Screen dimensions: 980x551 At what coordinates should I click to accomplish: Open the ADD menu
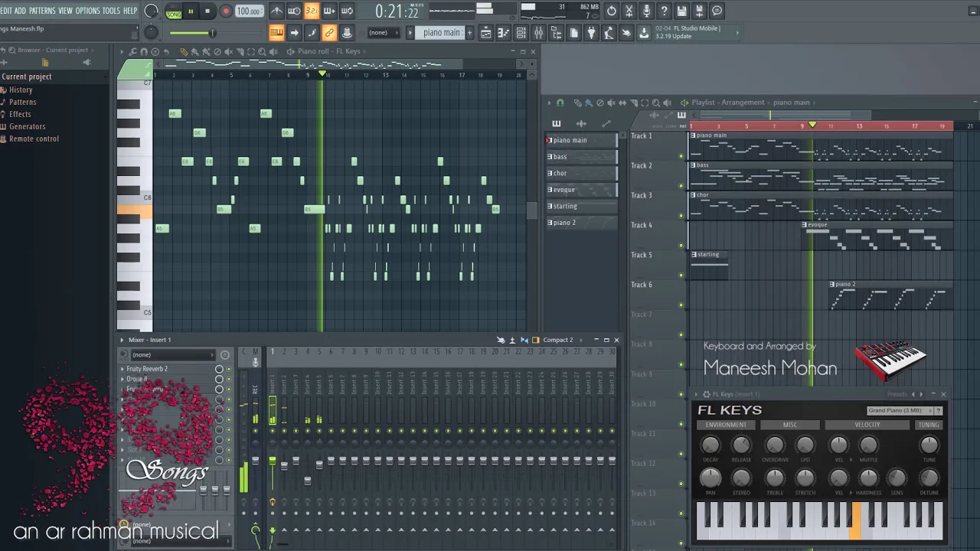[21, 11]
